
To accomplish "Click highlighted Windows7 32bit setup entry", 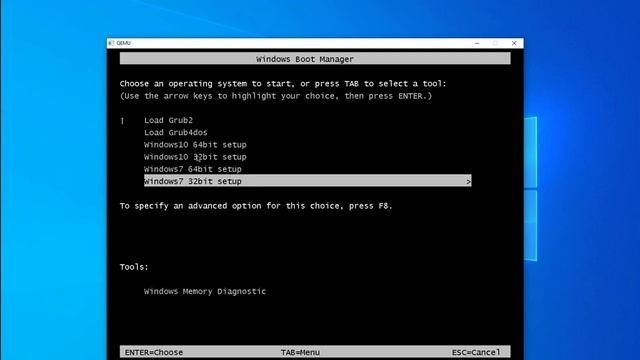I will click(308, 181).
